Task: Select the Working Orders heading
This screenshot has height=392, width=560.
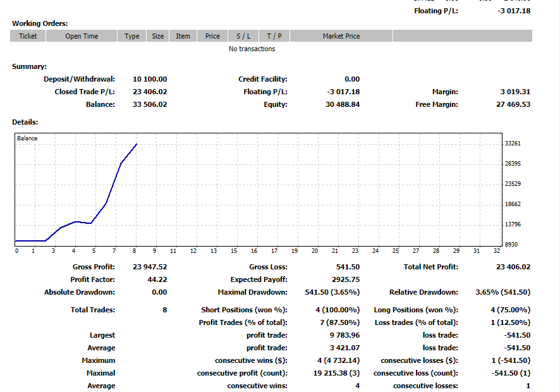Action: click(x=40, y=23)
